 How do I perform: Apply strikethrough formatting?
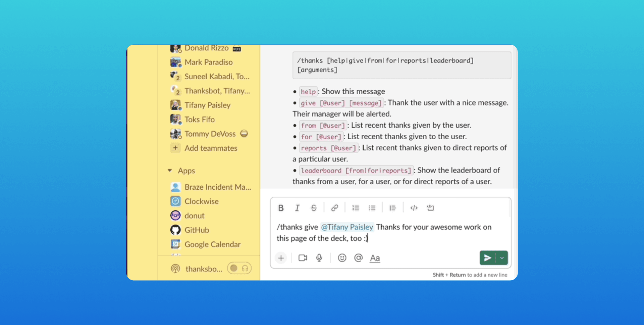pos(314,208)
